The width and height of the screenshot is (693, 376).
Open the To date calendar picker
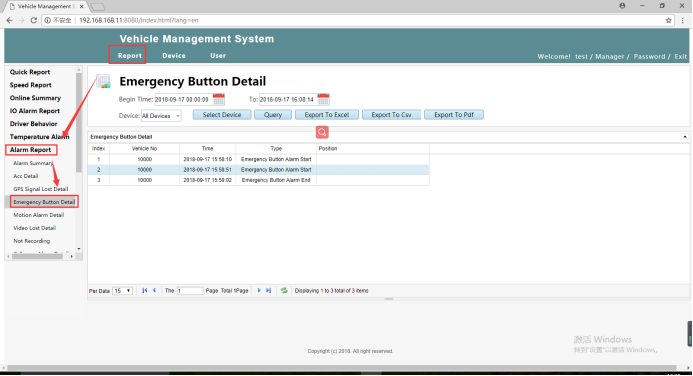pos(324,99)
